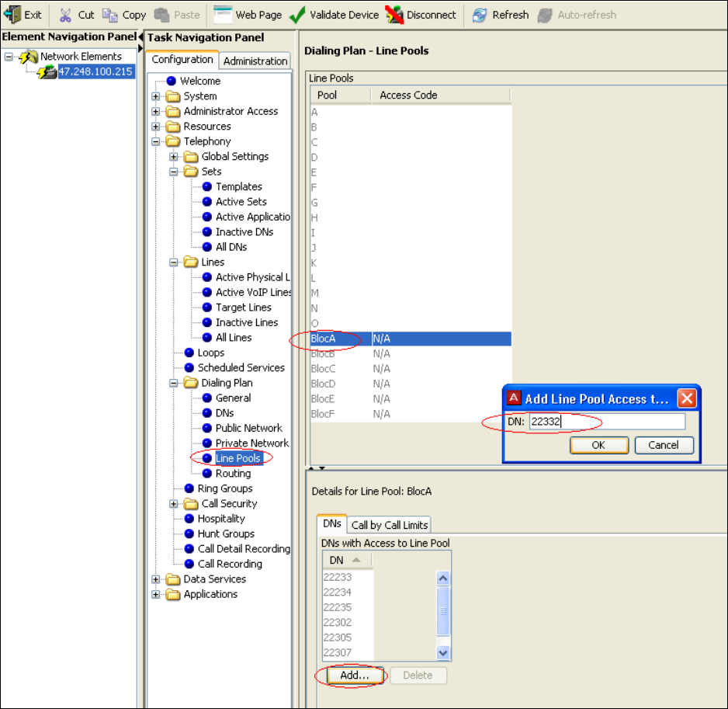This screenshot has height=709, width=728.
Task: Click the Validate Device checkmark icon
Action: point(296,15)
